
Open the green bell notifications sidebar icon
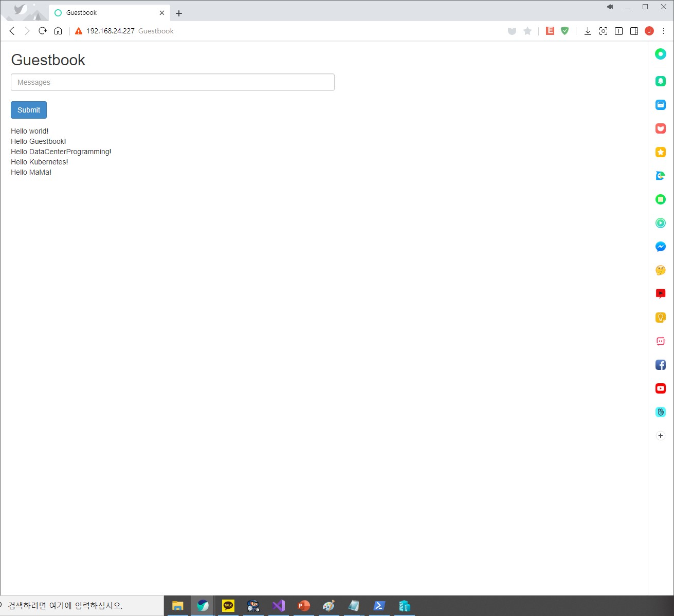tap(661, 81)
